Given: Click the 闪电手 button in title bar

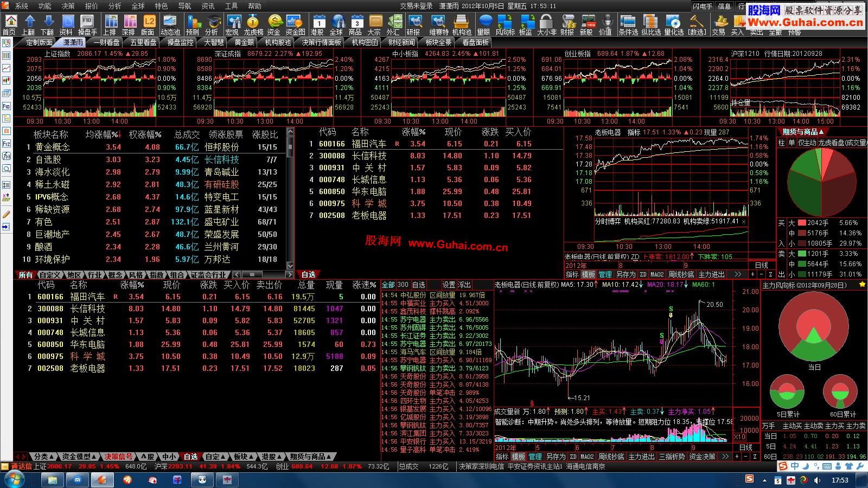Looking at the screenshot, I should [x=703, y=6].
